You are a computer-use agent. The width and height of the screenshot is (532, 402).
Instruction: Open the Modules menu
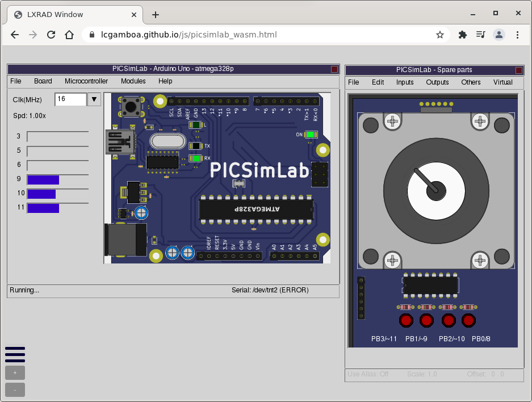pos(133,81)
